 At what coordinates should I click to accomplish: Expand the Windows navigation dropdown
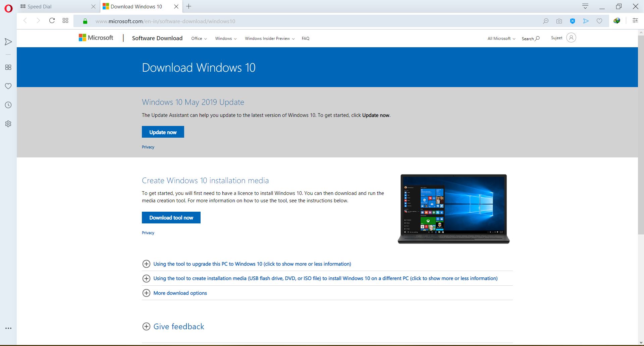[x=225, y=38]
